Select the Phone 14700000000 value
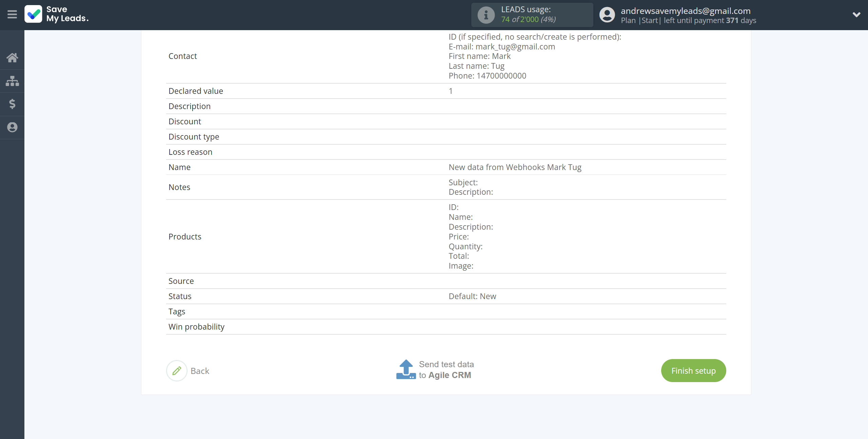Viewport: 868px width, 439px height. 487,76
